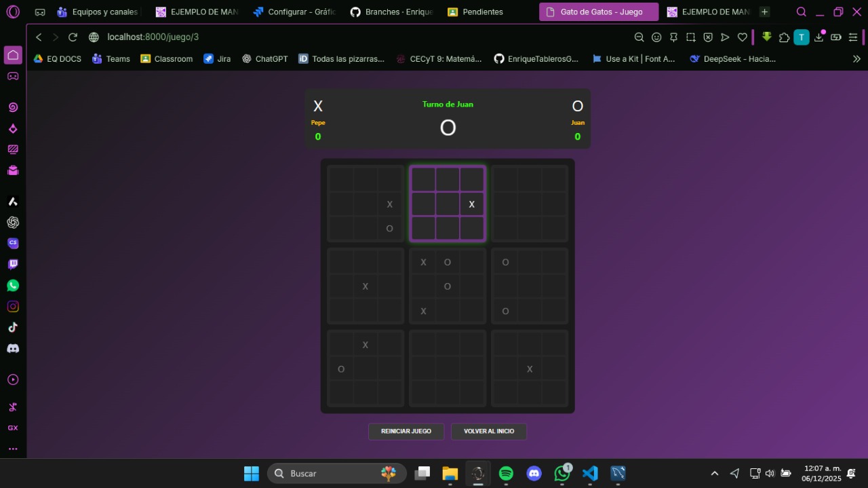Add page to bookmarks with heart icon
The height and width of the screenshot is (488, 868).
743,37
